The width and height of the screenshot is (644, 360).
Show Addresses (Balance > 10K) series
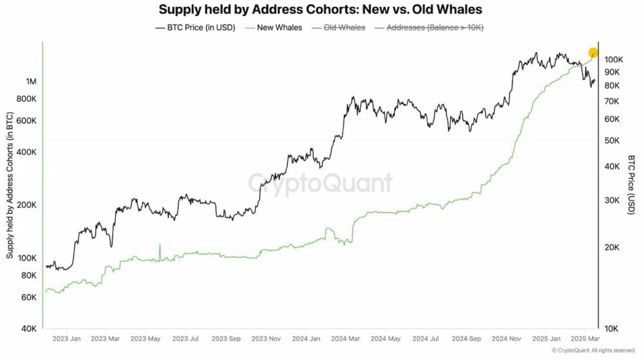[429, 28]
